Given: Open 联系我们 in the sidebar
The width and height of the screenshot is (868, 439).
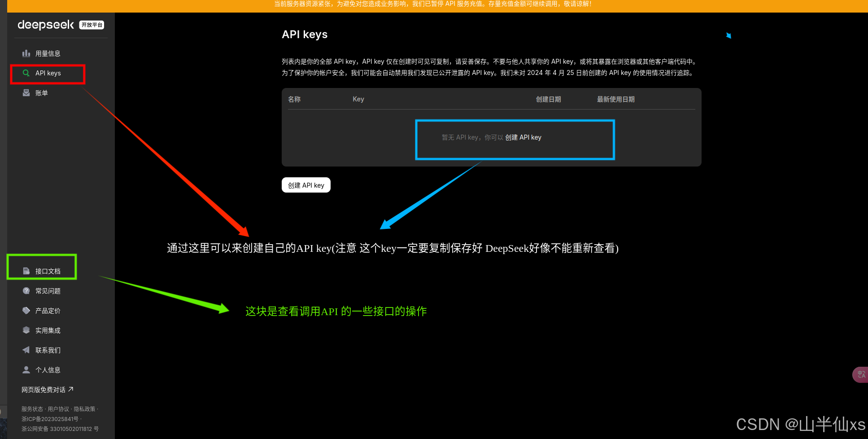Looking at the screenshot, I should point(48,350).
